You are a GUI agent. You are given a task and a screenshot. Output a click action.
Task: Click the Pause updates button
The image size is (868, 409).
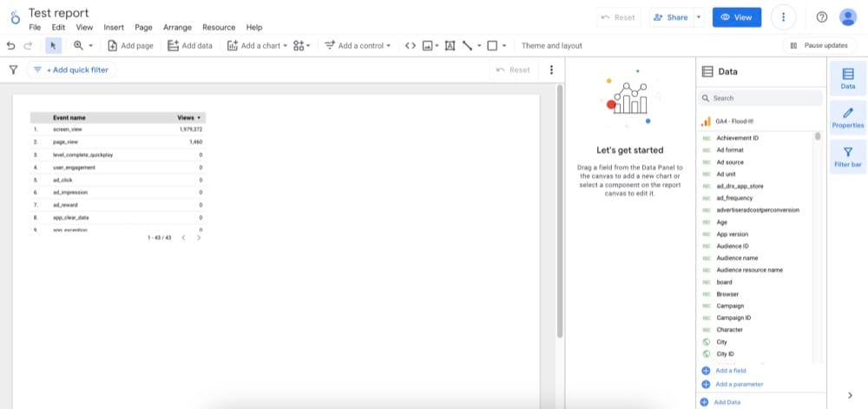tap(819, 46)
